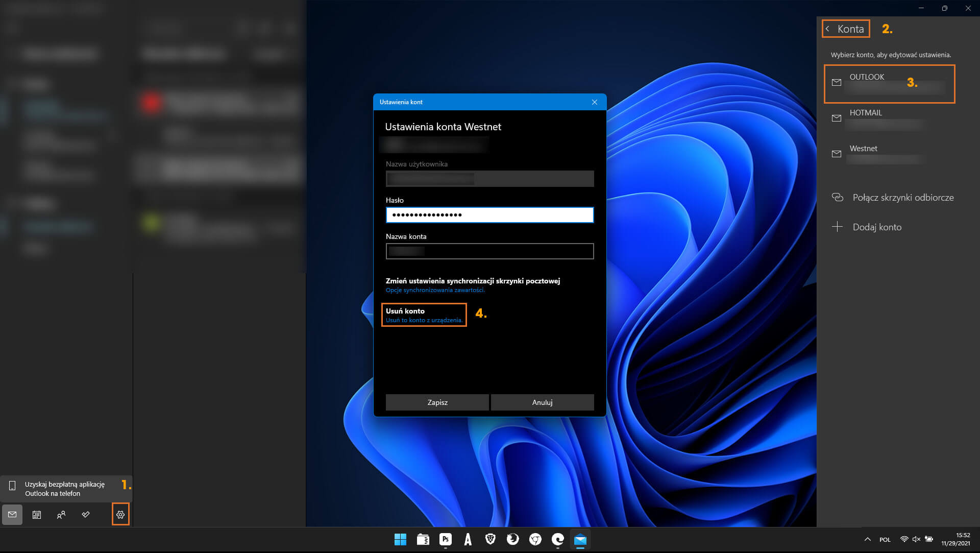Click the 'Wybierz konto, aby edytować ustawienia.' text
The width and height of the screenshot is (980, 553).
pyautogui.click(x=891, y=55)
